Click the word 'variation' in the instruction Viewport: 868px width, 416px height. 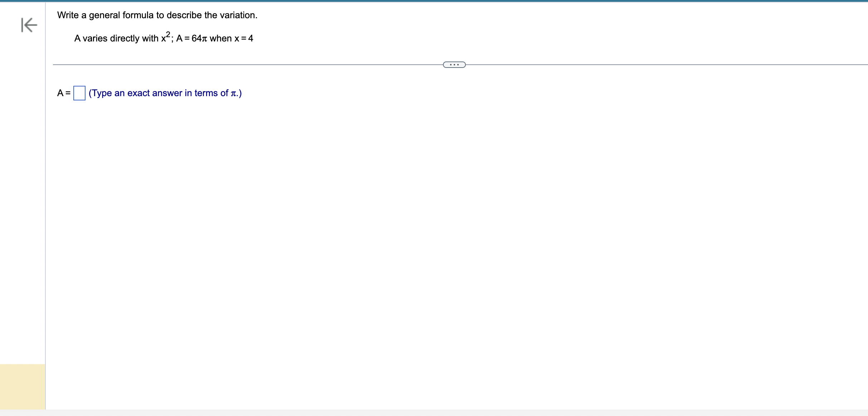tap(237, 15)
